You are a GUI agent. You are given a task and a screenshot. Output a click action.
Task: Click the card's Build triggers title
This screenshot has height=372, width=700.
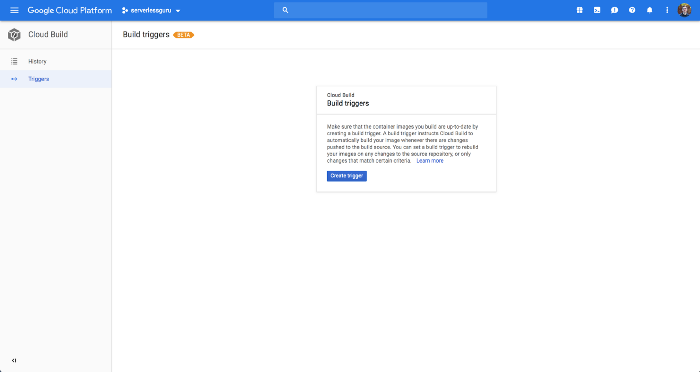coord(348,103)
